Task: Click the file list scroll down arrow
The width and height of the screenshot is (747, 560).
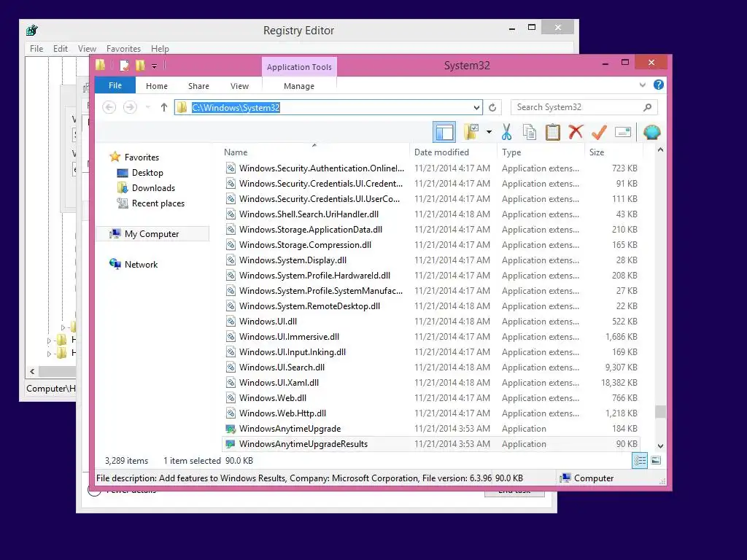Action: click(x=660, y=446)
